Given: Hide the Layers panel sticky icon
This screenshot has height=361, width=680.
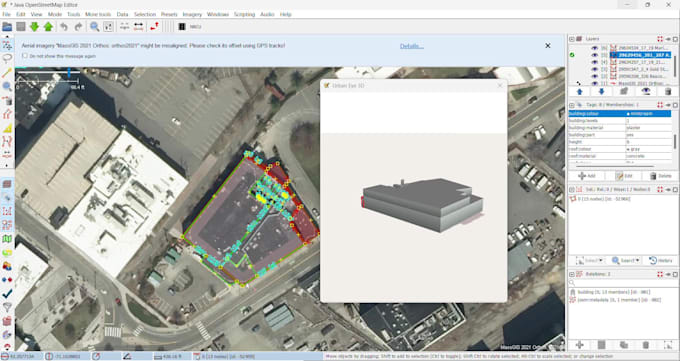Looking at the screenshot, I should coord(668,39).
